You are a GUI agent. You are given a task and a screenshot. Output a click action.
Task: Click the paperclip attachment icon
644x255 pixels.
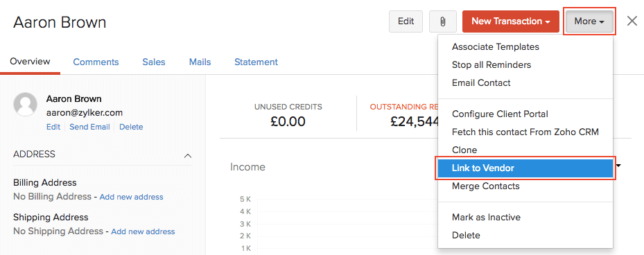(x=443, y=21)
